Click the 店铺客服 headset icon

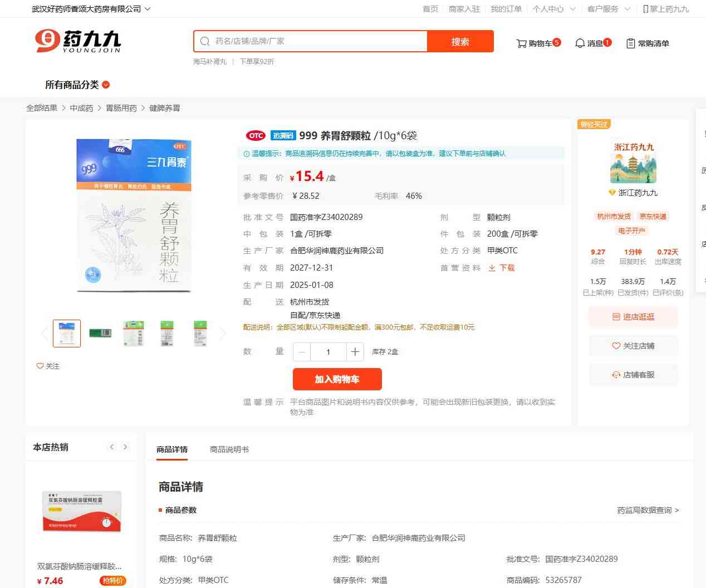[616, 375]
